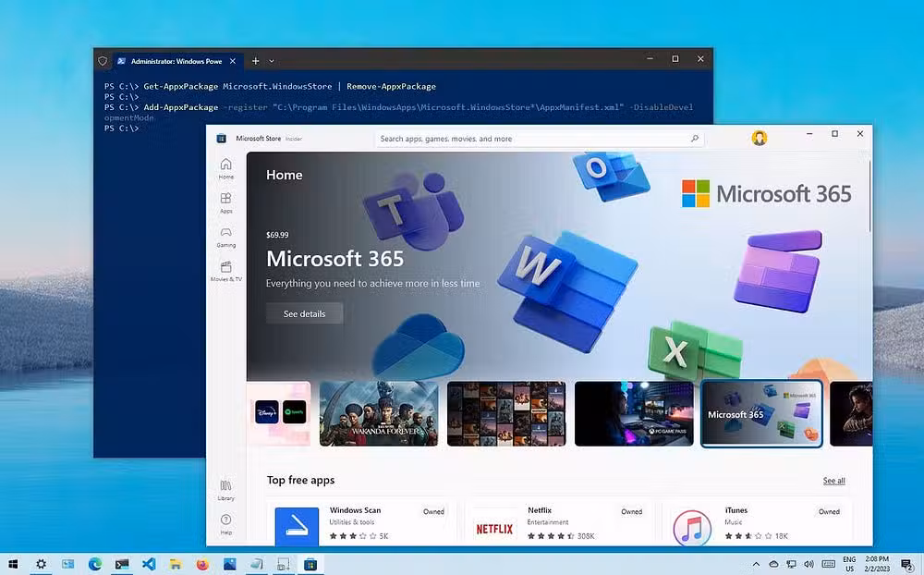Click See details for Microsoft 365

tap(304, 313)
